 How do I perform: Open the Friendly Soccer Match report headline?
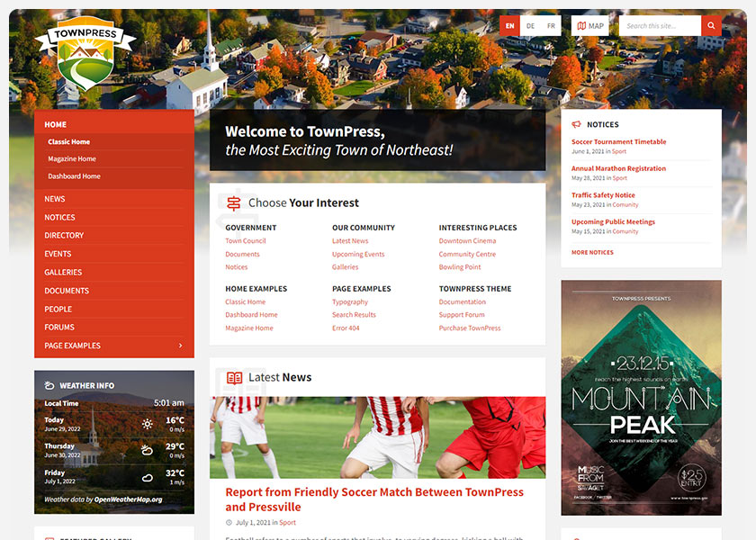click(x=374, y=499)
